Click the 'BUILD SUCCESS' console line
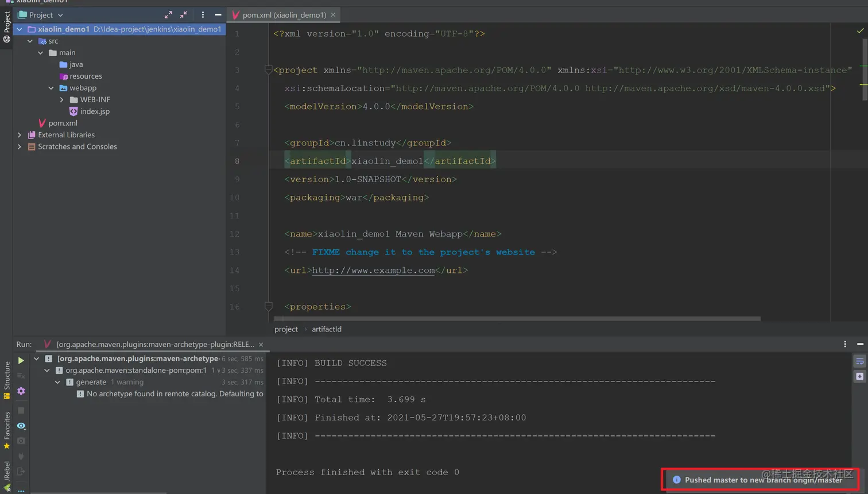This screenshot has height=494, width=868. click(x=332, y=363)
